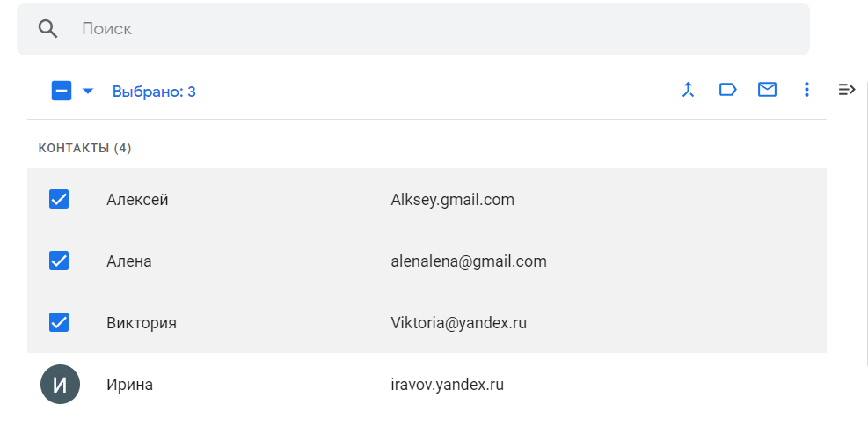This screenshot has height=434, width=868.
Task: Click email iravov.yandex.ru
Action: click(x=447, y=385)
